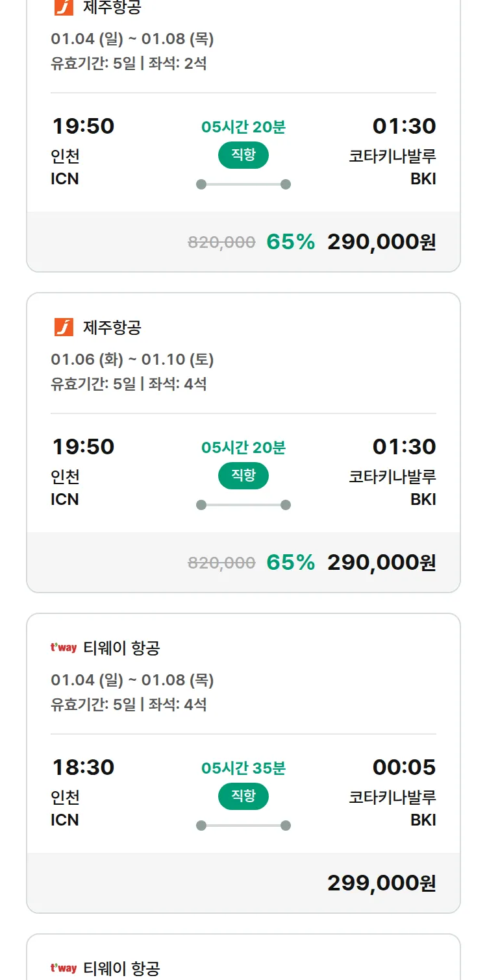Click 코타키나발루 destination on the t'way 18:30 flight
The image size is (487, 980).
pyautogui.click(x=392, y=797)
